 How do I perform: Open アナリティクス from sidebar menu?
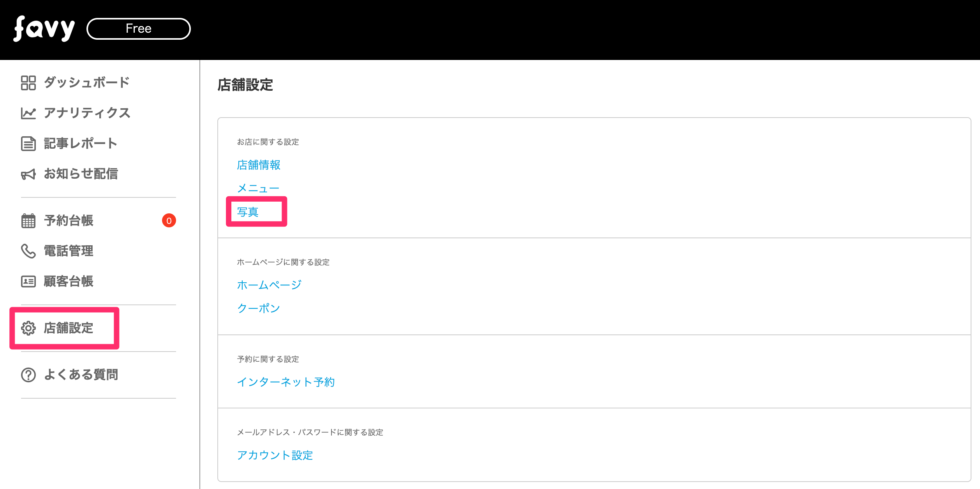[87, 113]
